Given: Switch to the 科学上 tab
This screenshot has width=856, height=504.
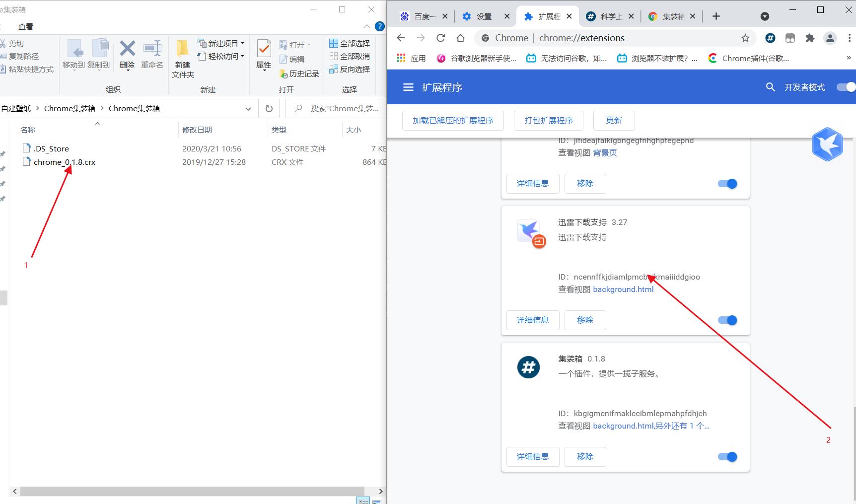Looking at the screenshot, I should [x=611, y=16].
